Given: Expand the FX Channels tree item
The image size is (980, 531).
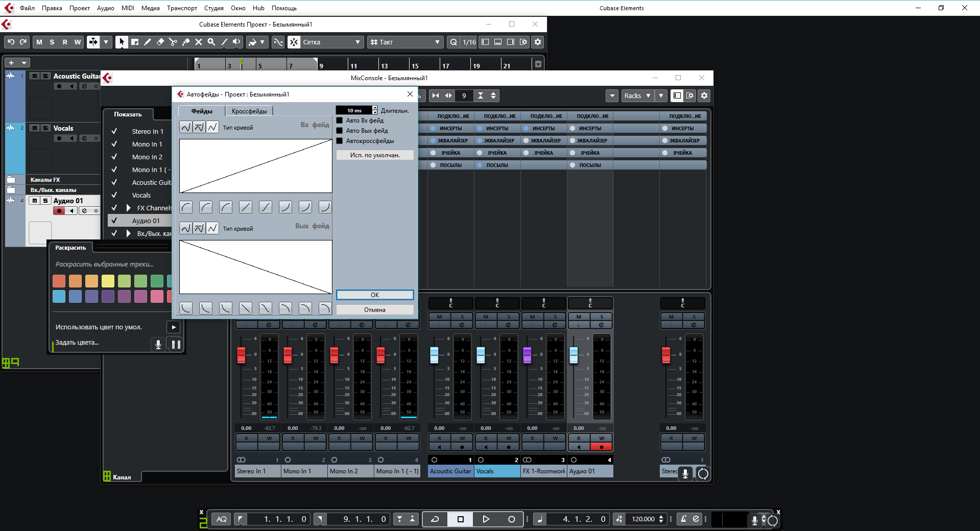Looking at the screenshot, I should click(129, 208).
